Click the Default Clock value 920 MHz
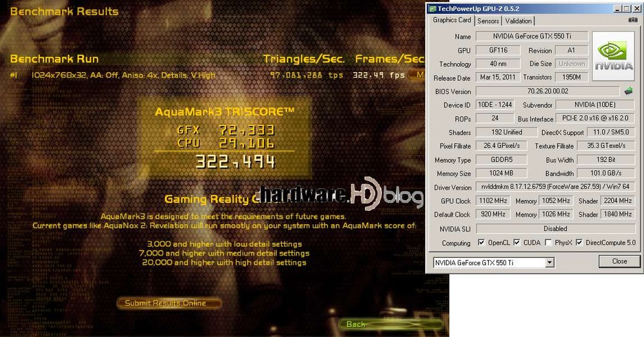644x337 pixels. [493, 214]
